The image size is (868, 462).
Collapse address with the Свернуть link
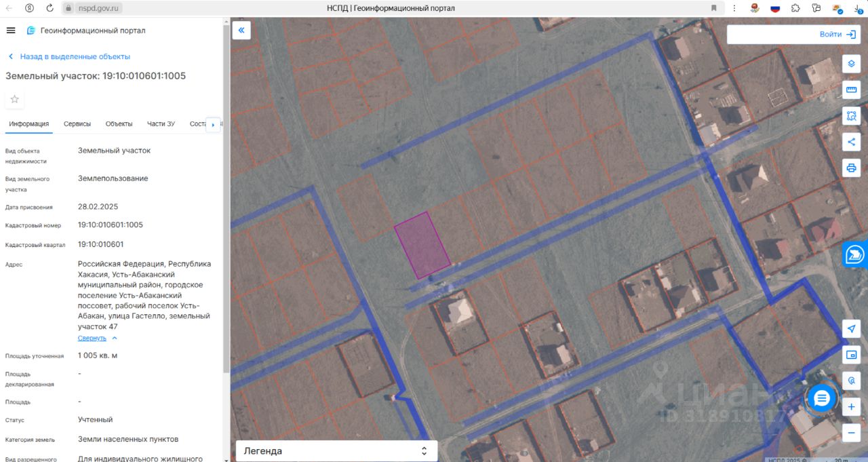pos(98,338)
